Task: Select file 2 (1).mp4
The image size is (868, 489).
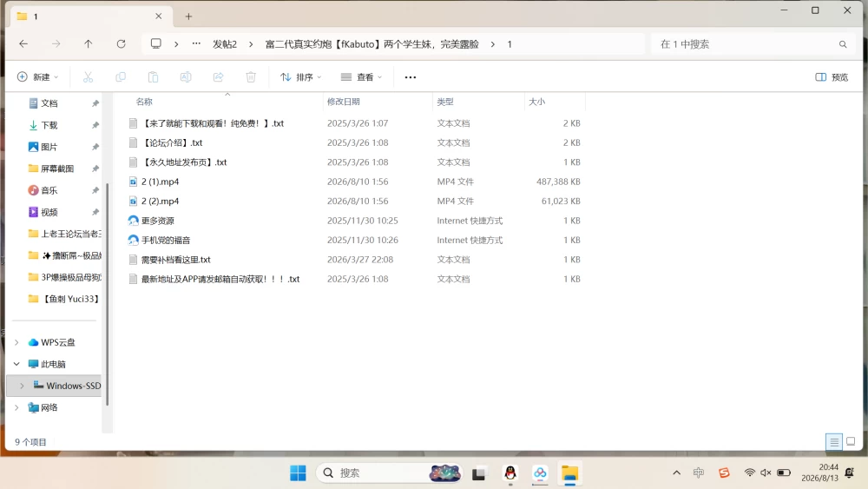Action: point(160,182)
